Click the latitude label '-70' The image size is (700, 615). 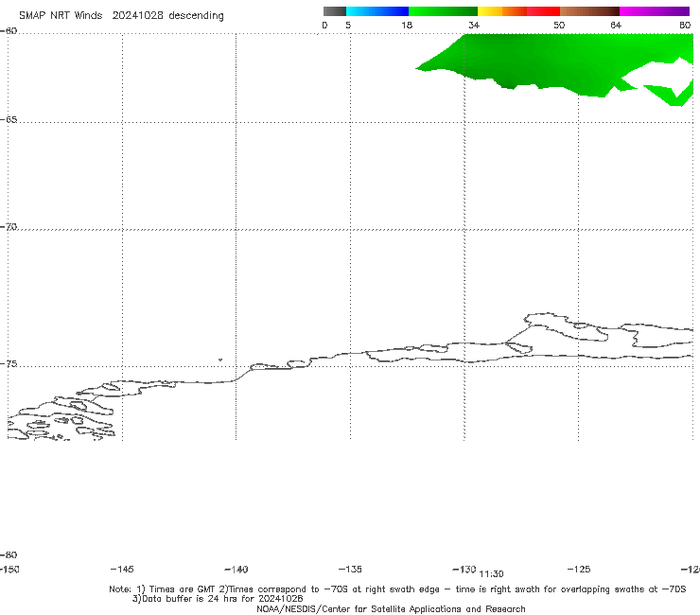click(9, 227)
